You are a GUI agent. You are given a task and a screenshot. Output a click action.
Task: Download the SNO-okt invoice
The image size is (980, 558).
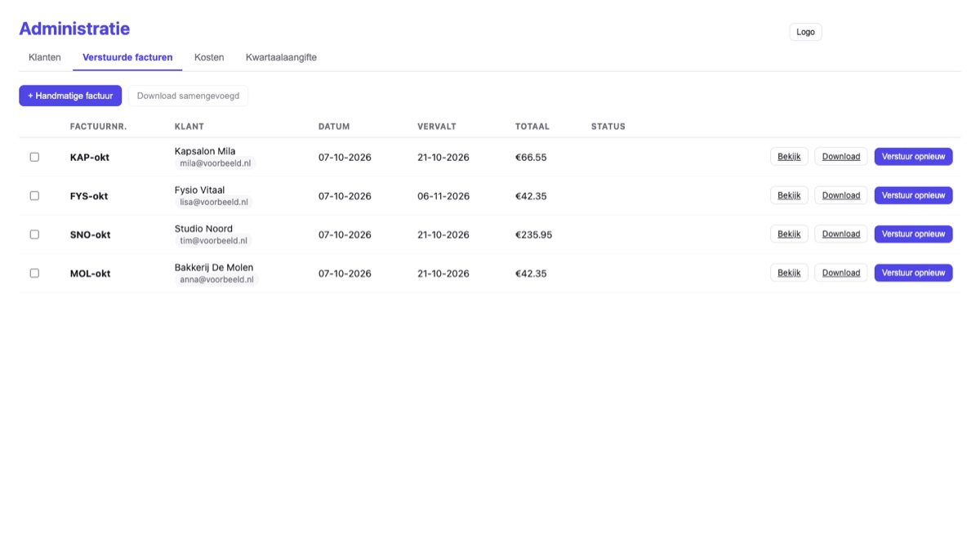pos(841,234)
